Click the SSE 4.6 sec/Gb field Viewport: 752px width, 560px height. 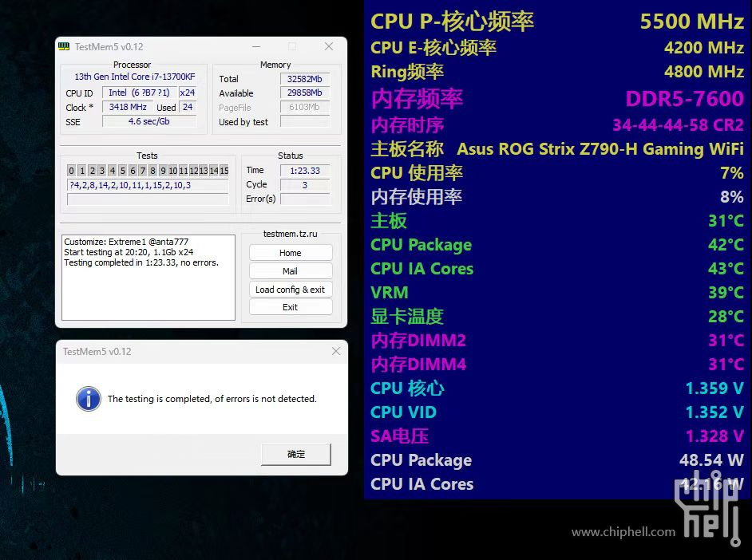[x=149, y=121]
